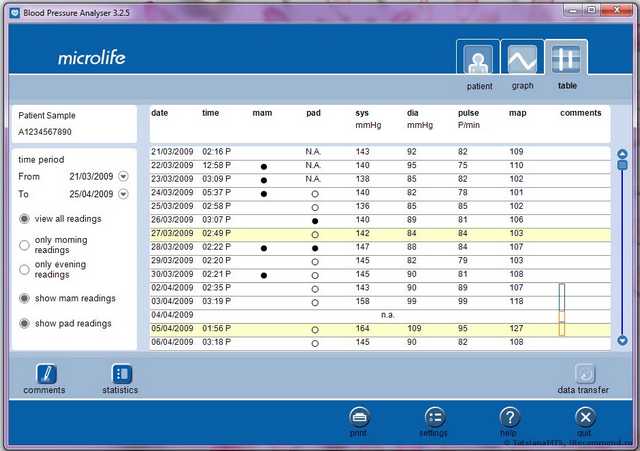Click the 'mam' column header
The height and width of the screenshot is (451, 640).
(262, 113)
